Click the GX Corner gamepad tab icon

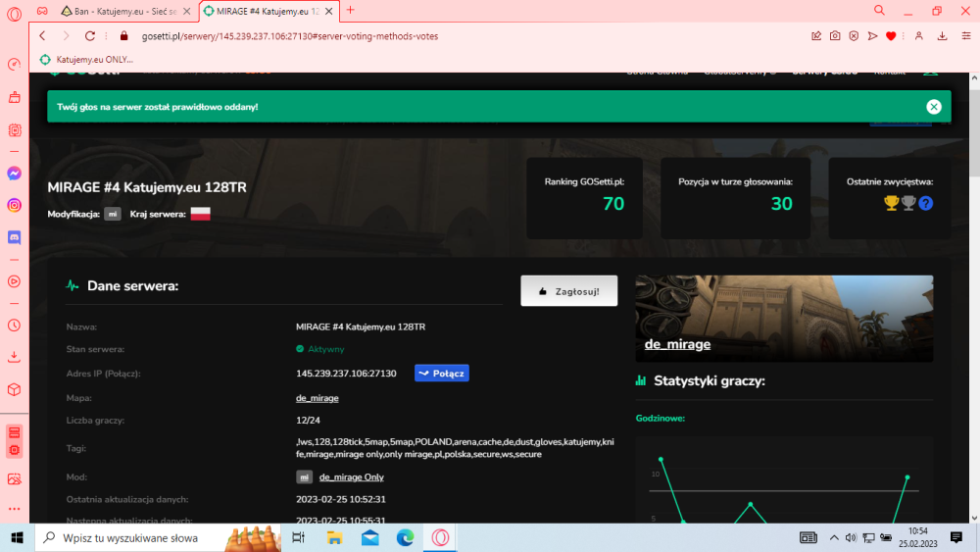(42, 11)
